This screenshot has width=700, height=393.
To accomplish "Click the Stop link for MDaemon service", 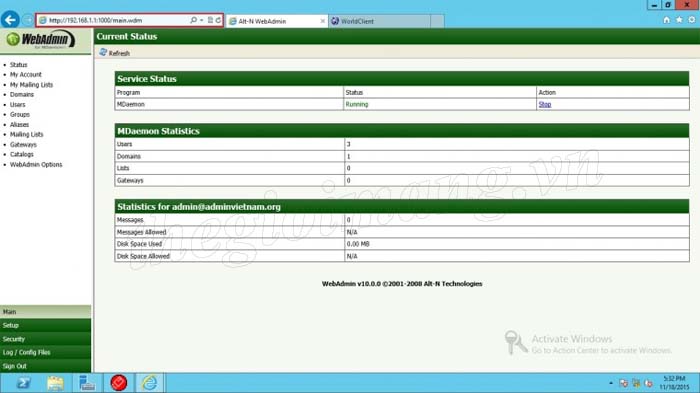I will pyautogui.click(x=545, y=104).
